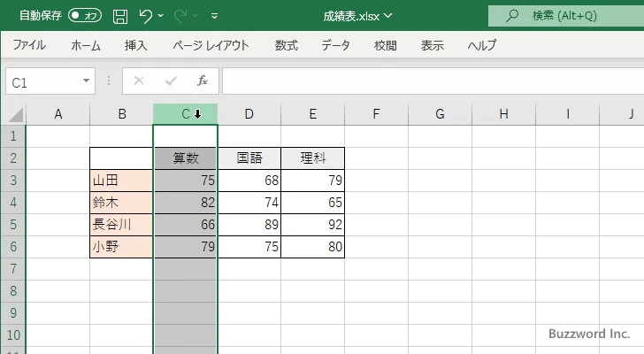The width and height of the screenshot is (644, 354).
Task: Click 鈴木's 算数 score 82
Action: pyautogui.click(x=185, y=203)
